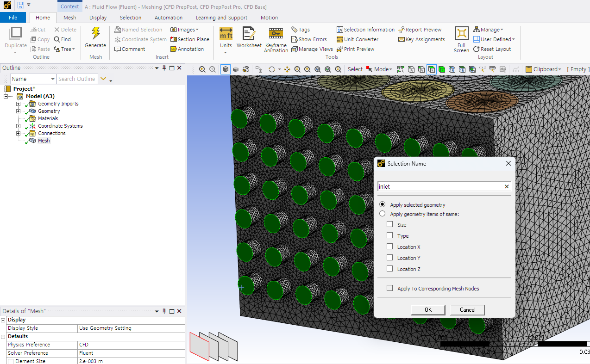The image size is (590, 364).
Task: Click the Save icon in title bar
Action: tap(21, 5)
